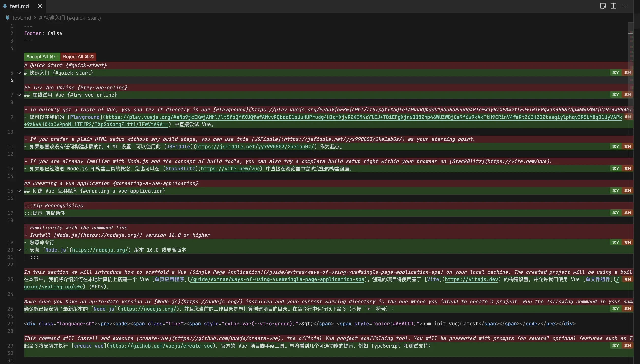Accept the 前提条件 tip change with ⌘Y
The width and height of the screenshot is (640, 364).
coord(615,213)
